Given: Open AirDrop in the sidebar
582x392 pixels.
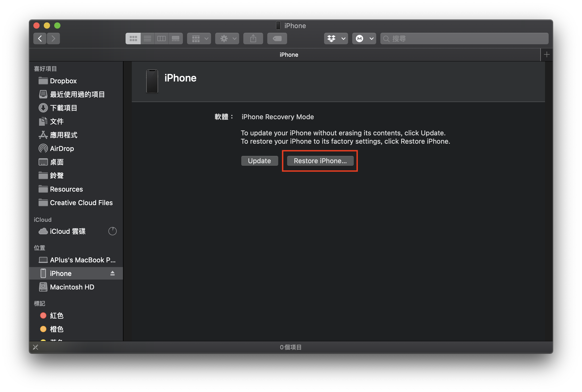Looking at the screenshot, I should (x=76, y=149).
